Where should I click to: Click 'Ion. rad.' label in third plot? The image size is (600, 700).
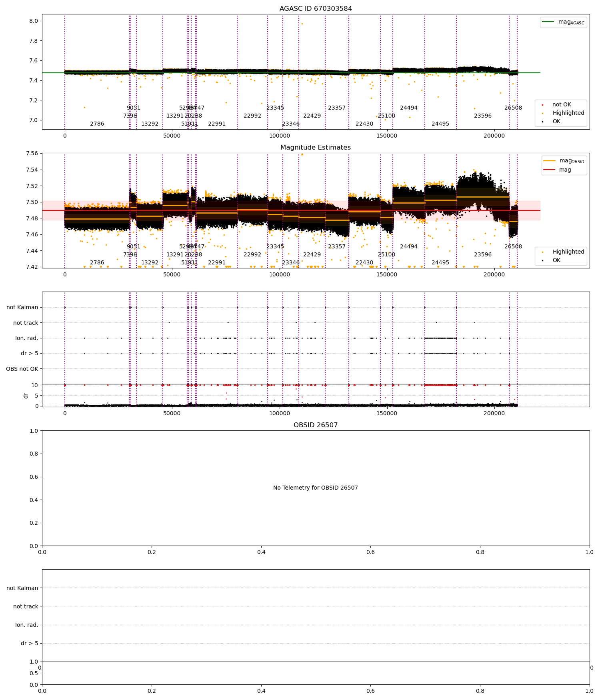click(27, 338)
